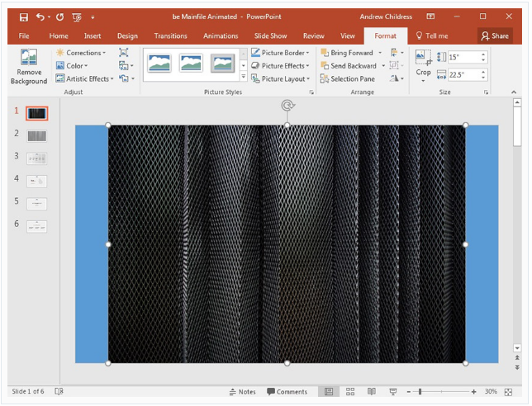Expand the Corrections dropdown

81,53
